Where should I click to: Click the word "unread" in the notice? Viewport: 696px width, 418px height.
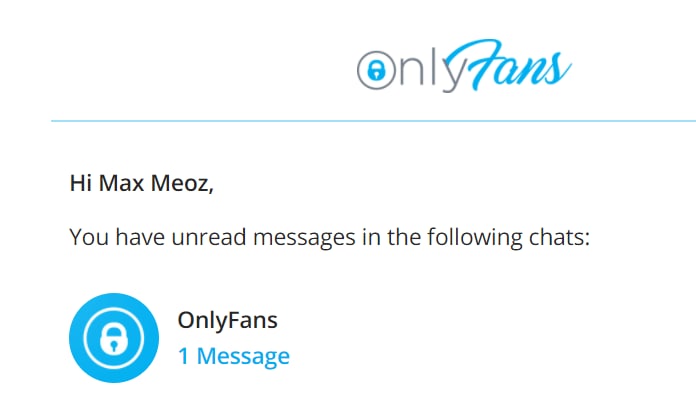209,237
